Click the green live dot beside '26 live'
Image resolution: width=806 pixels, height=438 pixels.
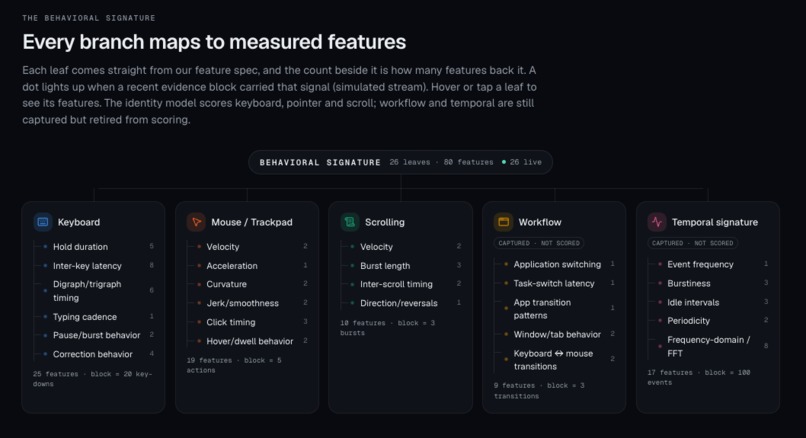click(504, 162)
